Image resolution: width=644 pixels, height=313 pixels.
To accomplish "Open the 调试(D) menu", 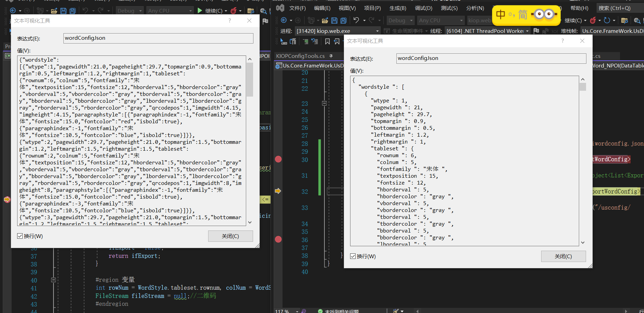I will (x=423, y=8).
